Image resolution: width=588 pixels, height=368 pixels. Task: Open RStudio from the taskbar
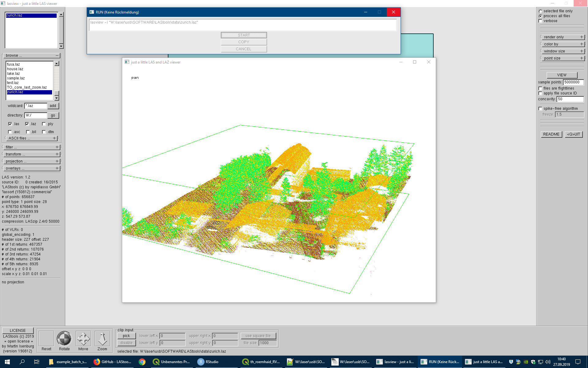[208, 362]
